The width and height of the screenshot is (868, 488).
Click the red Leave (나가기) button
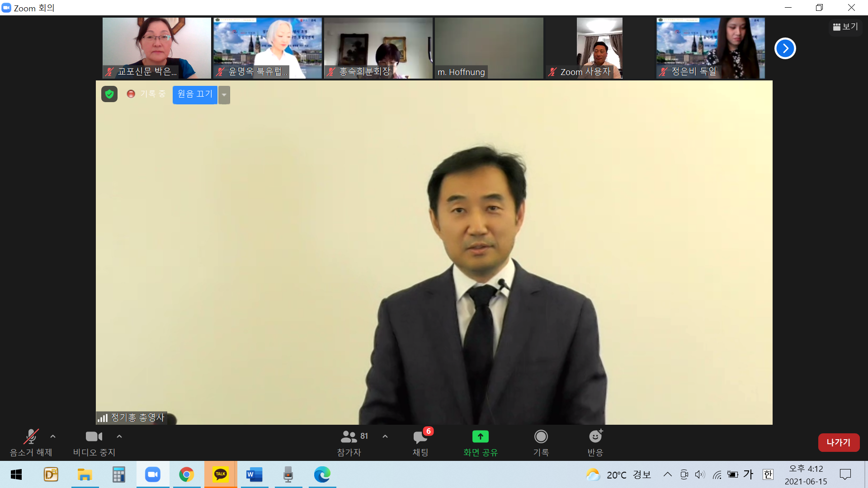pyautogui.click(x=838, y=442)
